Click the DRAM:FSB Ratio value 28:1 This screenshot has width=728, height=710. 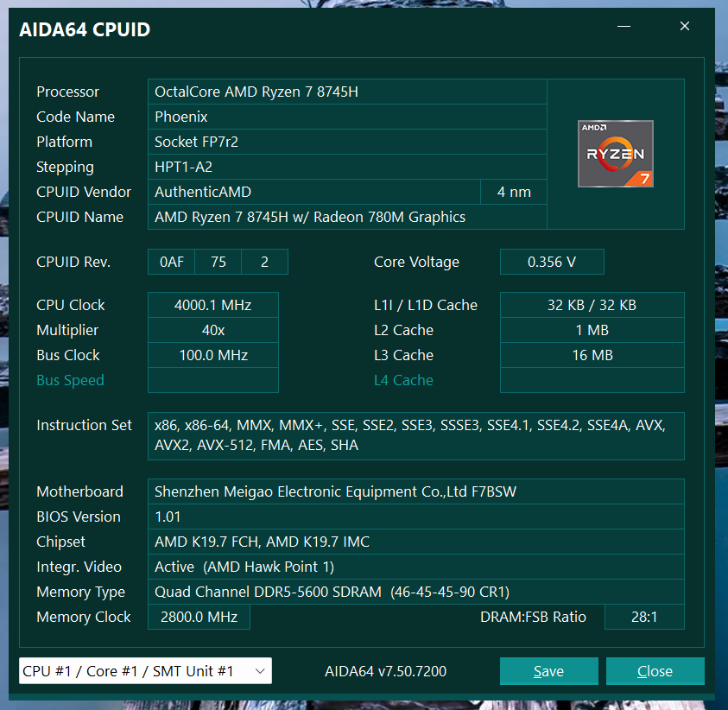click(x=644, y=617)
